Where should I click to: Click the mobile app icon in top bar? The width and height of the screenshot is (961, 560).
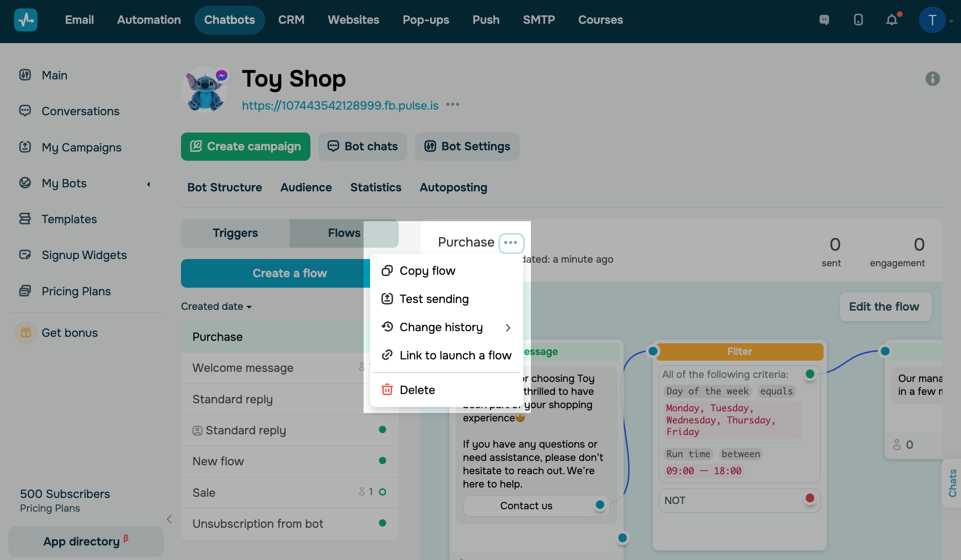tap(858, 20)
